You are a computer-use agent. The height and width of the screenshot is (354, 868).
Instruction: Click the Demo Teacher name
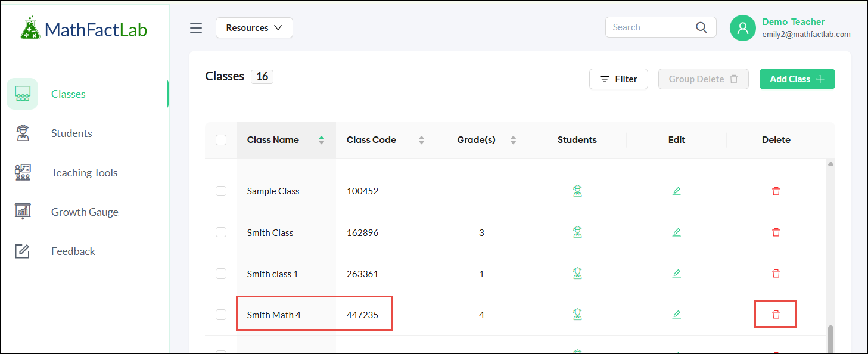(x=794, y=22)
